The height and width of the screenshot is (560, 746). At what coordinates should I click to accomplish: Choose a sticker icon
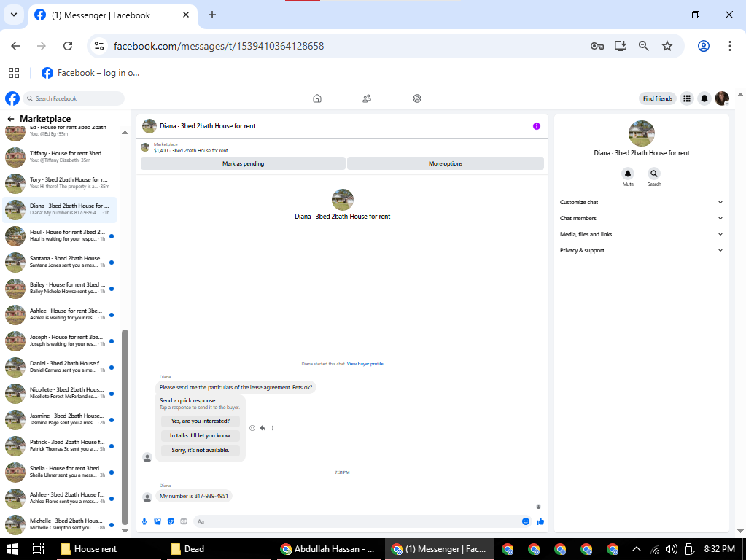[171, 521]
